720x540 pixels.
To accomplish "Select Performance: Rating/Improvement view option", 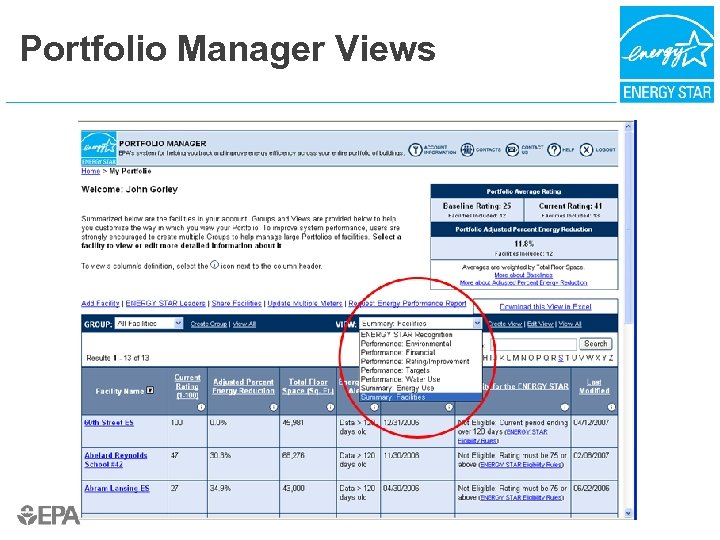I will 415,361.
